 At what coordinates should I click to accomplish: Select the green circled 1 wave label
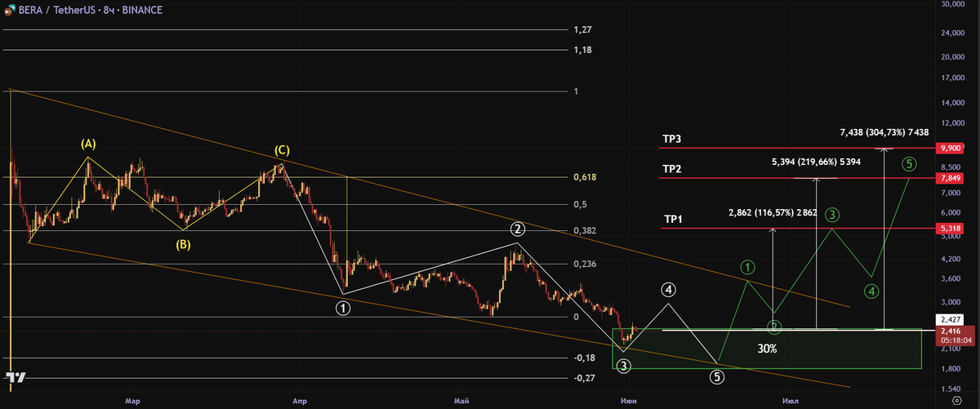click(747, 266)
